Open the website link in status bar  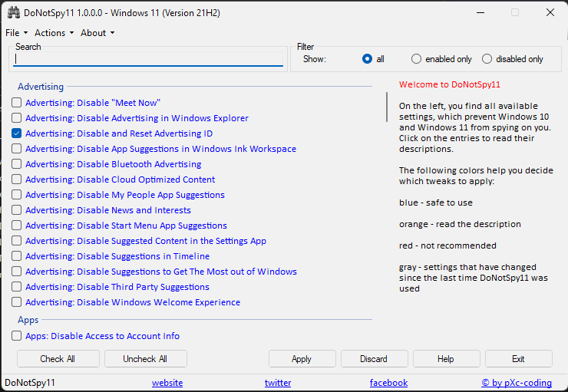tap(167, 383)
